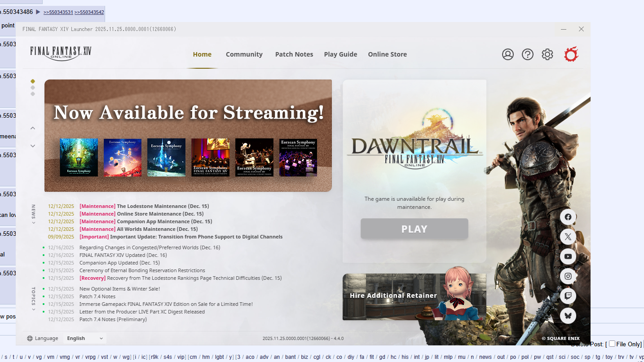Open Companion App Maintenance (Dec. 15) notice

click(146, 221)
